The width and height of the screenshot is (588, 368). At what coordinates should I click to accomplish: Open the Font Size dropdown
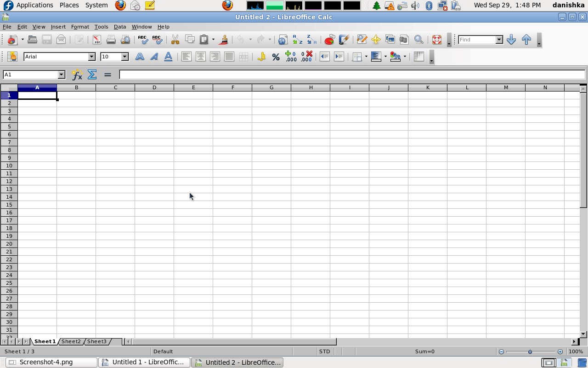click(124, 57)
